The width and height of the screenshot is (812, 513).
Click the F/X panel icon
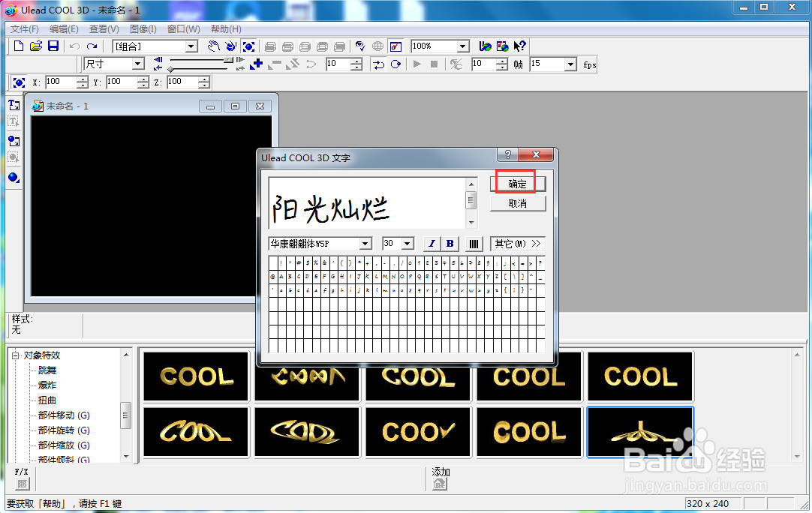[x=22, y=484]
